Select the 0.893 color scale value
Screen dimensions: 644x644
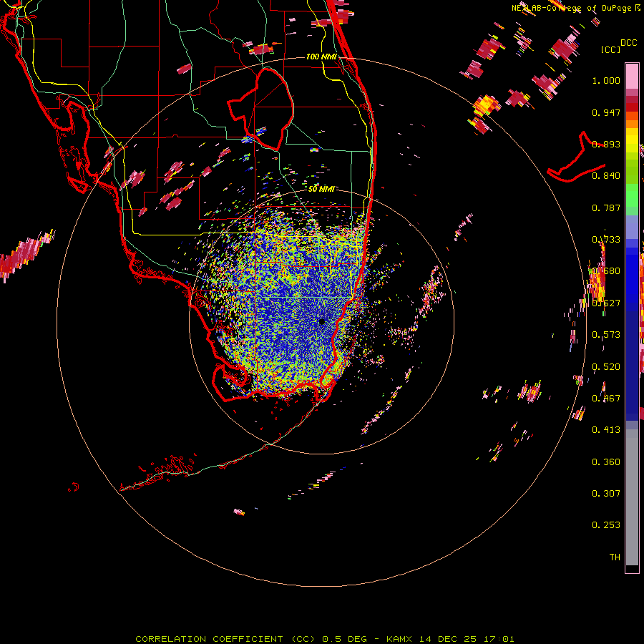(x=606, y=144)
